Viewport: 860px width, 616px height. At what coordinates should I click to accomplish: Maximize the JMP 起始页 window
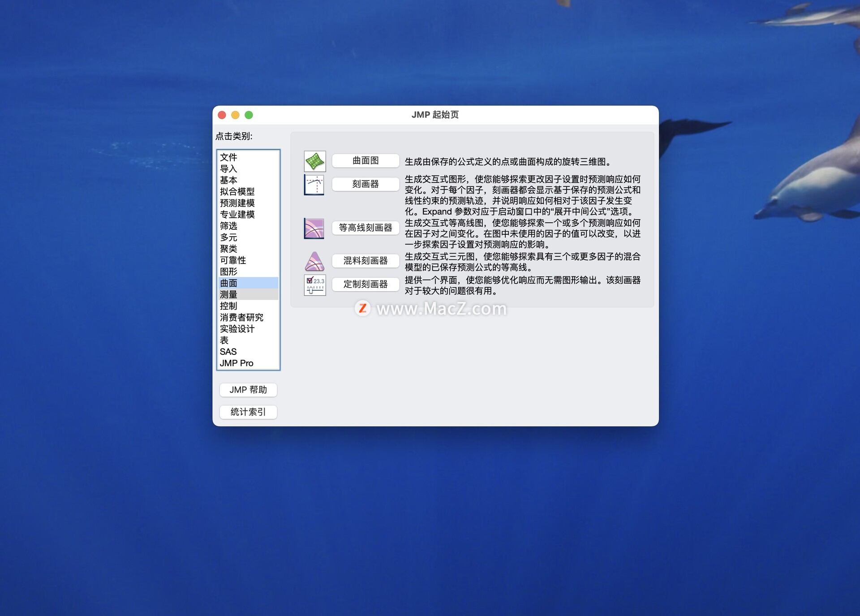pyautogui.click(x=249, y=115)
